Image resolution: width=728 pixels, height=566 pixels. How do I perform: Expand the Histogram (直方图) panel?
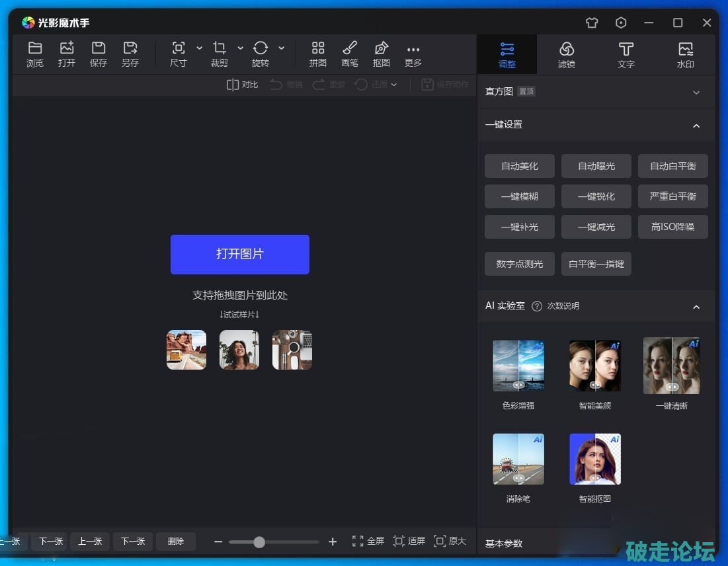696,93
